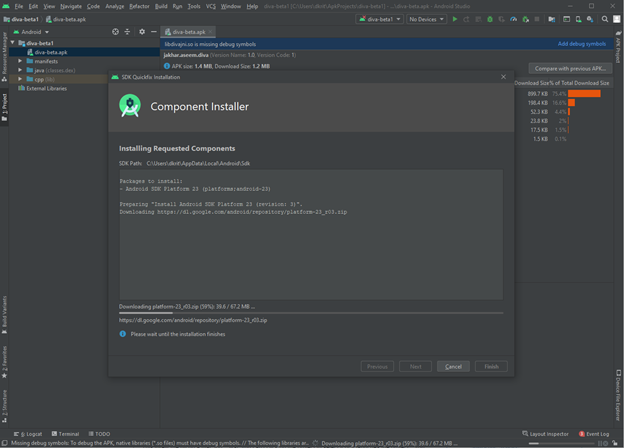Click the Stop square icon in toolbar
624x448 pixels.
[x=537, y=19]
